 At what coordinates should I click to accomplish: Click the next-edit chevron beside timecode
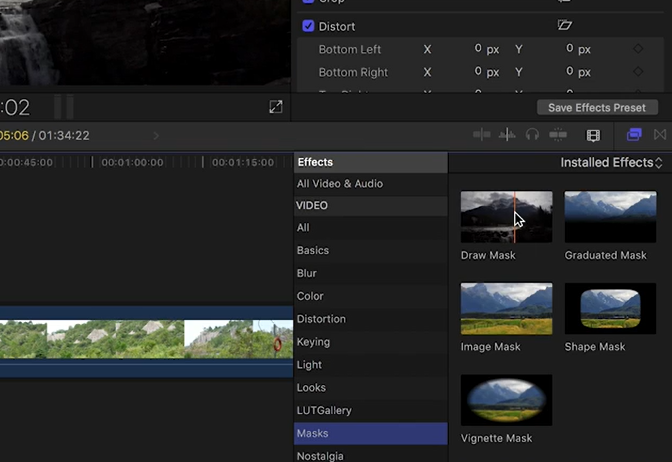[x=156, y=135]
